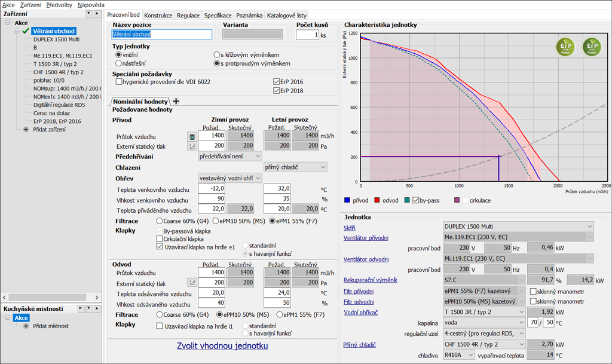Click the Ventilátor přívodní link

coord(366,238)
